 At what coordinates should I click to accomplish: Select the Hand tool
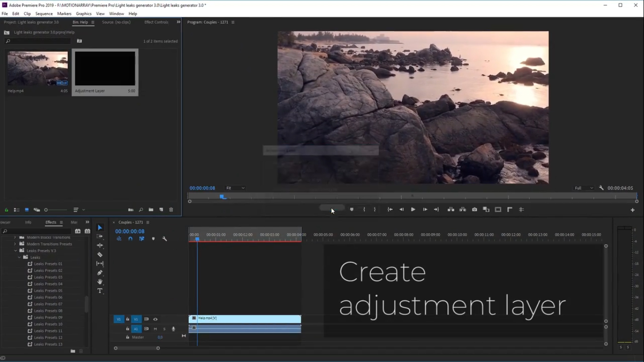tap(99, 281)
